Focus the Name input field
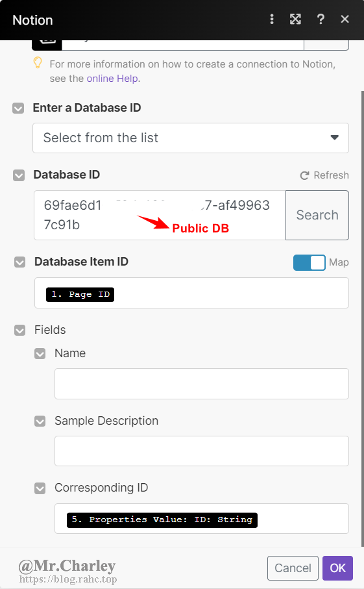 coord(202,384)
